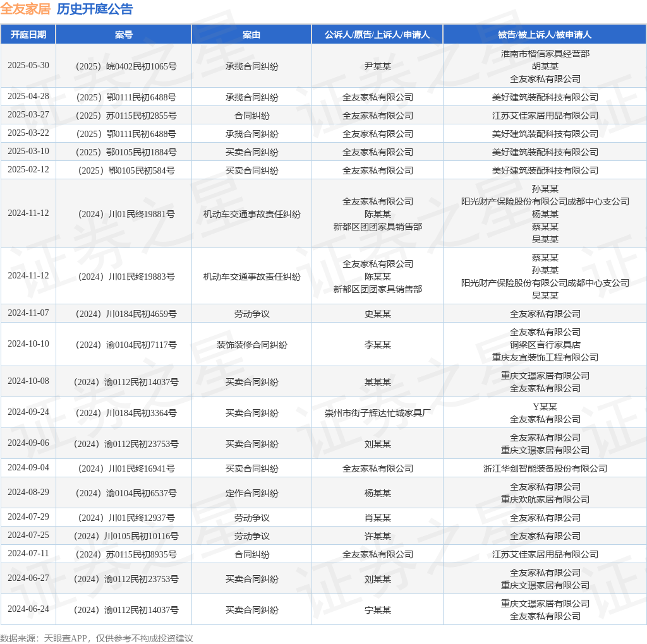Select defendant 铜梁区言行家具店

click(x=545, y=345)
